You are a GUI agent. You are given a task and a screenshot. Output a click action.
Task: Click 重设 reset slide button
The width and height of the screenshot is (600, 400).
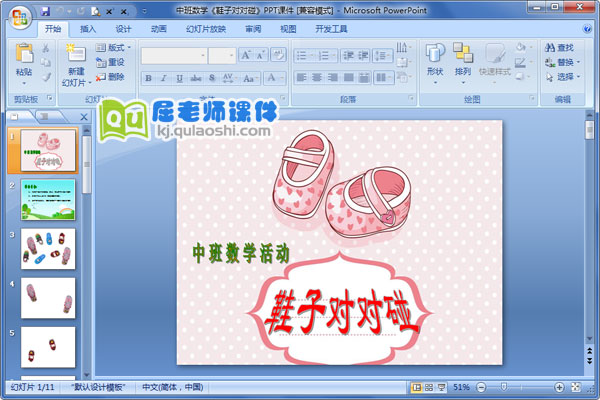(110, 62)
